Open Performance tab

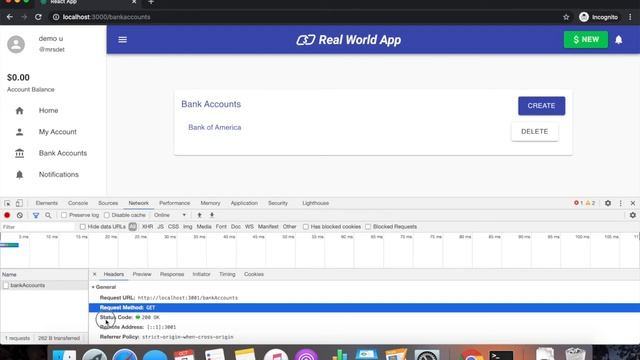click(175, 203)
